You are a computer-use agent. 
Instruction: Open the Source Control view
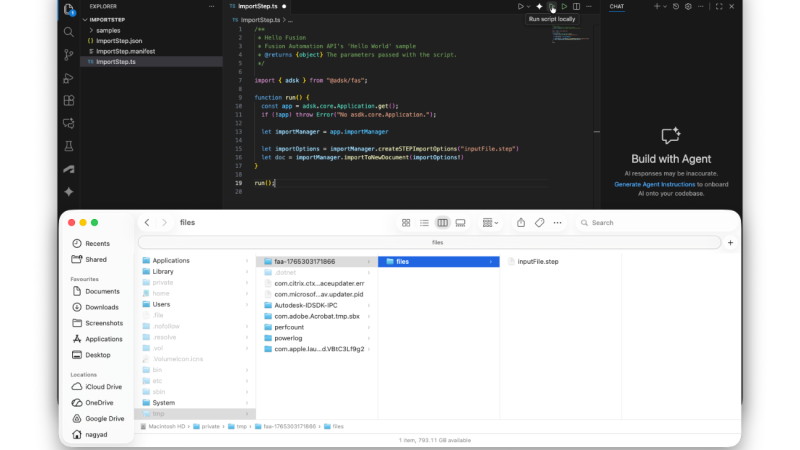pos(69,55)
